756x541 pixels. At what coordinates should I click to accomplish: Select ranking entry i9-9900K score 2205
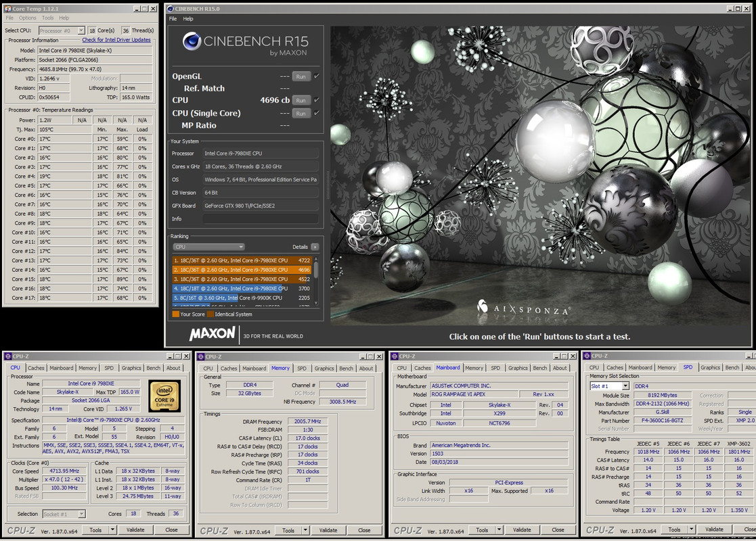[242, 298]
